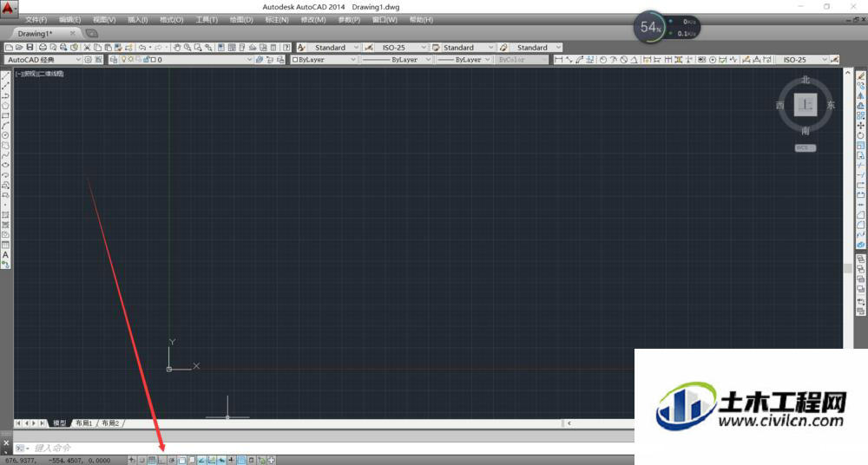Click the workspace settings gear icon
Screen dimensions: 868x465
pyautogui.click(x=88, y=59)
